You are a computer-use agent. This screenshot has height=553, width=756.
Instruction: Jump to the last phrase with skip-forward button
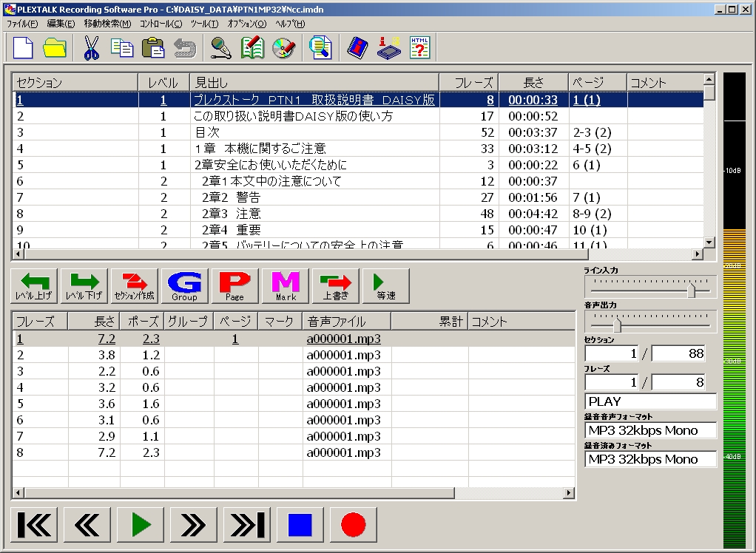(247, 525)
